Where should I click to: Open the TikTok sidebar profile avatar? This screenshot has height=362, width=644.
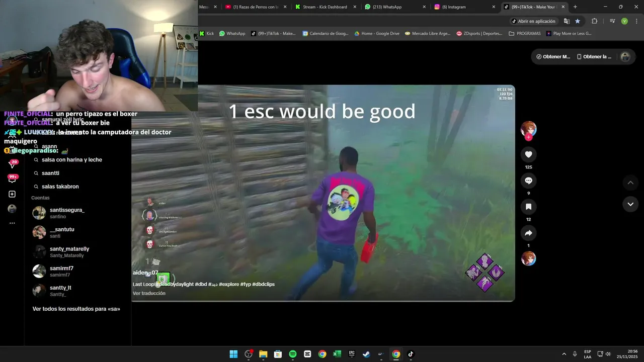(x=12, y=209)
